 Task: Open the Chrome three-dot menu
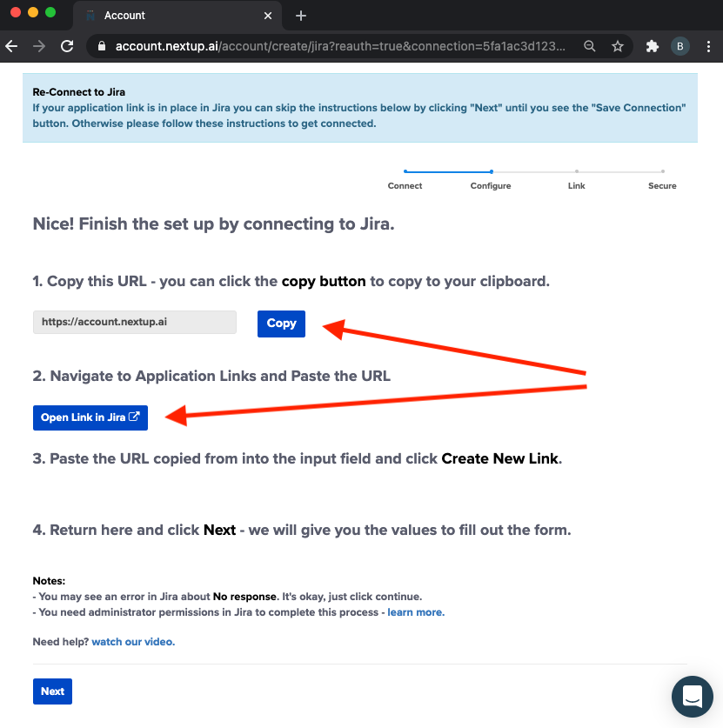coord(708,46)
